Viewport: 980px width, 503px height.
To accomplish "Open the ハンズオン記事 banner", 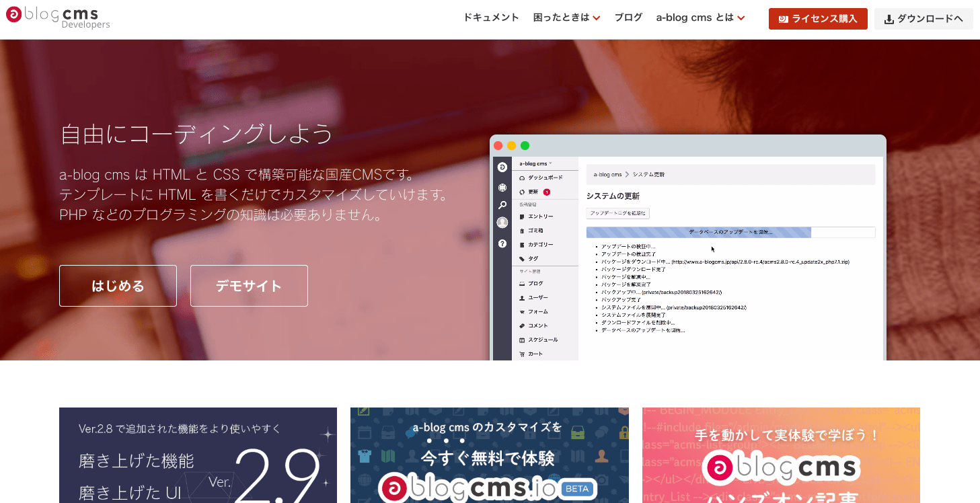I will coord(781,455).
